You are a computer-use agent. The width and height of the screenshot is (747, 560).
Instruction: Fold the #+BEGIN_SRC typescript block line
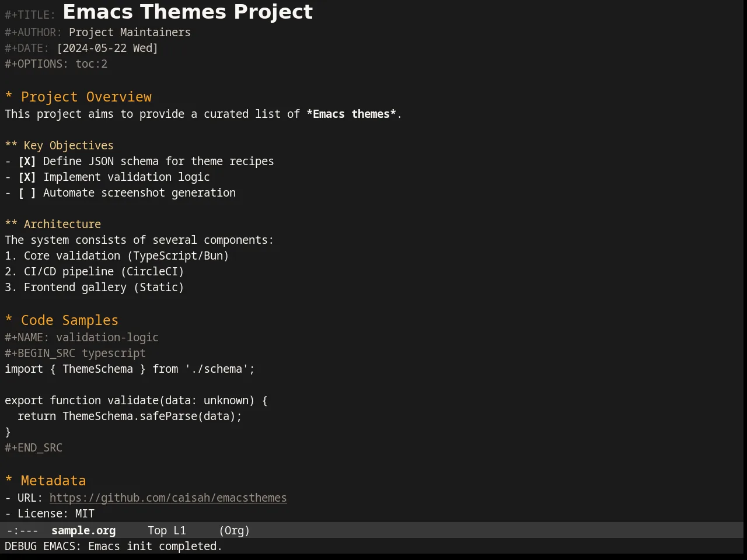75,353
